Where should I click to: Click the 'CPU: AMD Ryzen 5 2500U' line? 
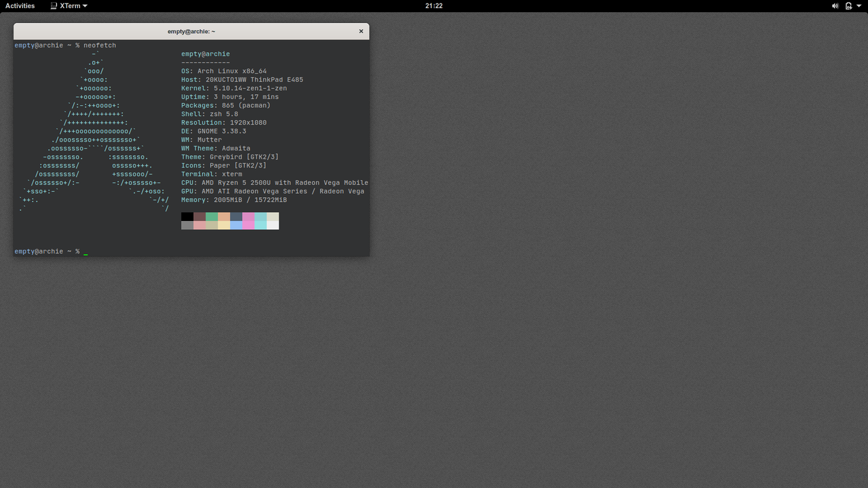(275, 183)
